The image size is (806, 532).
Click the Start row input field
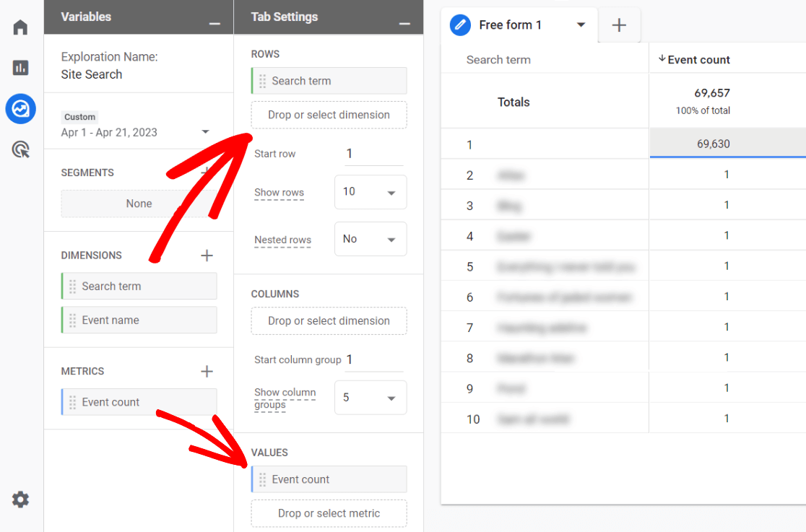pos(373,153)
